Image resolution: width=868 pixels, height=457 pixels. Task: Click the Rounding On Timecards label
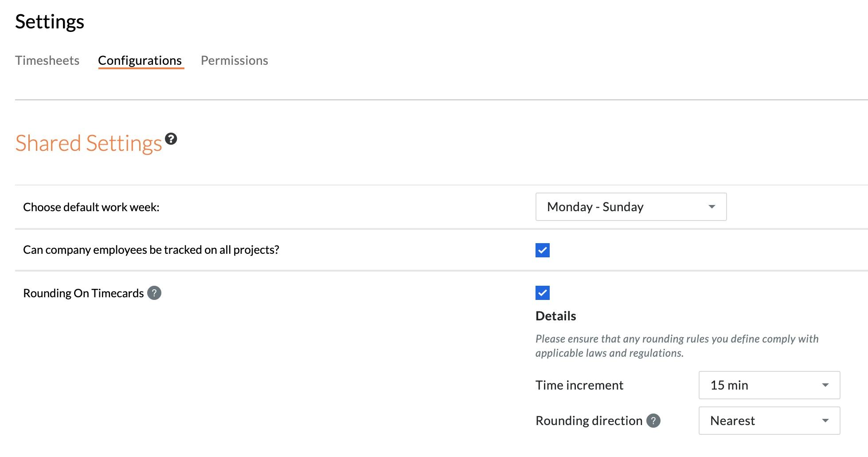[83, 293]
